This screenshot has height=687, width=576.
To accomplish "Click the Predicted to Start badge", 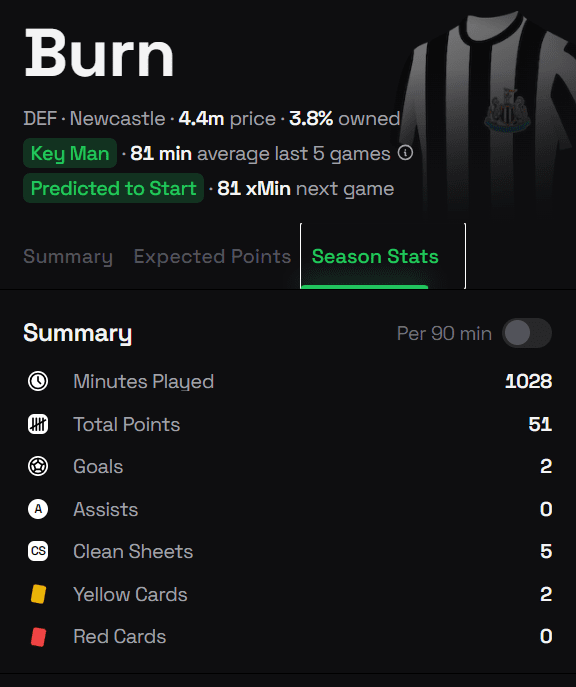I will (113, 188).
